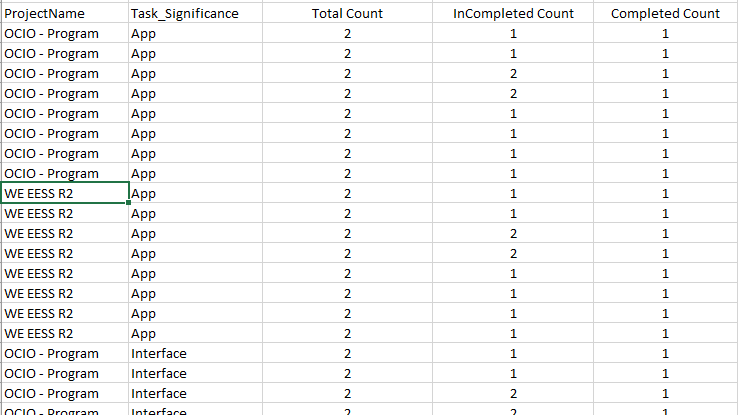Select InCompleted Count value in the first data row
This screenshot has width=738, height=415.
click(513, 33)
